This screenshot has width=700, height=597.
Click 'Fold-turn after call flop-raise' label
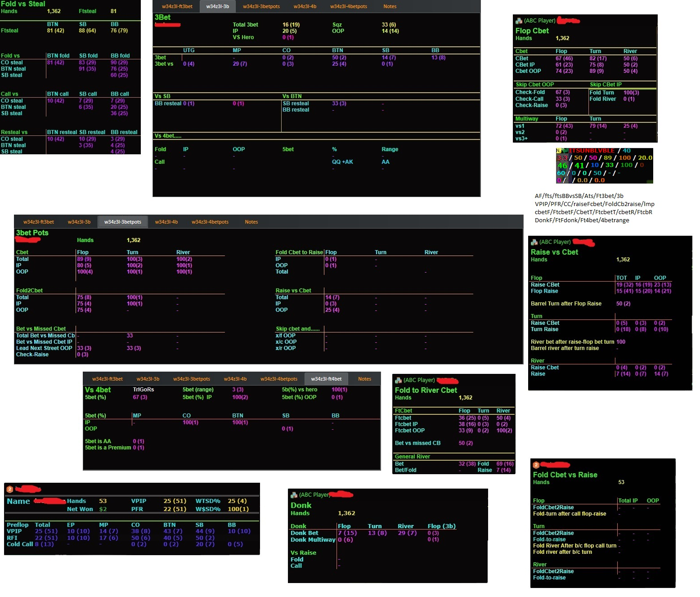tap(570, 514)
